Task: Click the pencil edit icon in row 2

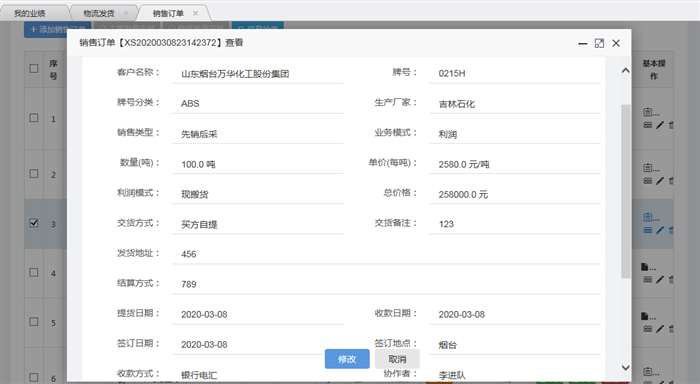Action: click(x=660, y=181)
